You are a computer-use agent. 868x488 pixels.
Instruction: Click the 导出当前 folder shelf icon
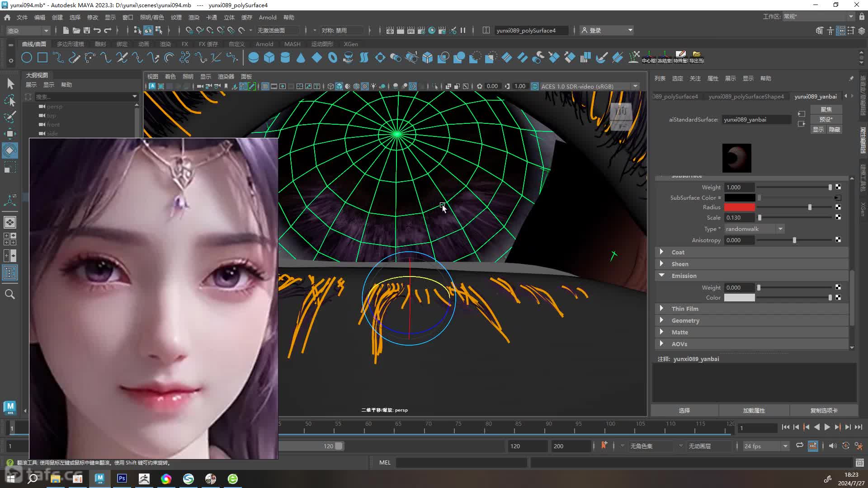pos(697,57)
